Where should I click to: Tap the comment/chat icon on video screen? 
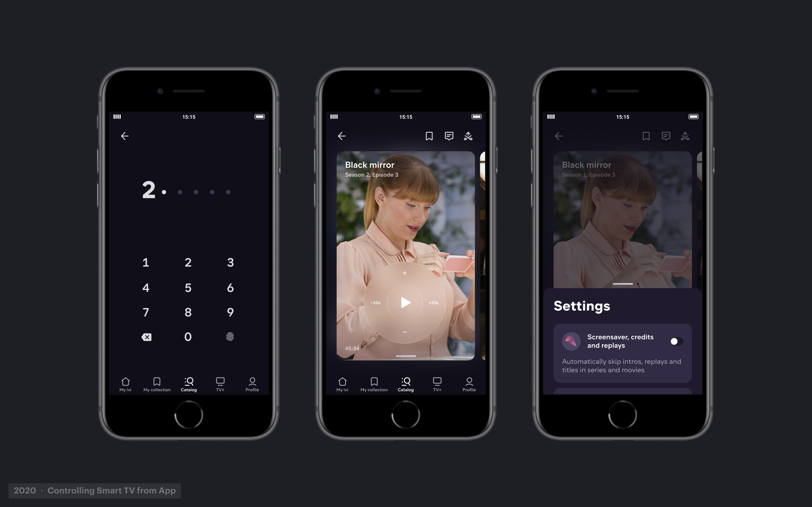tap(448, 136)
